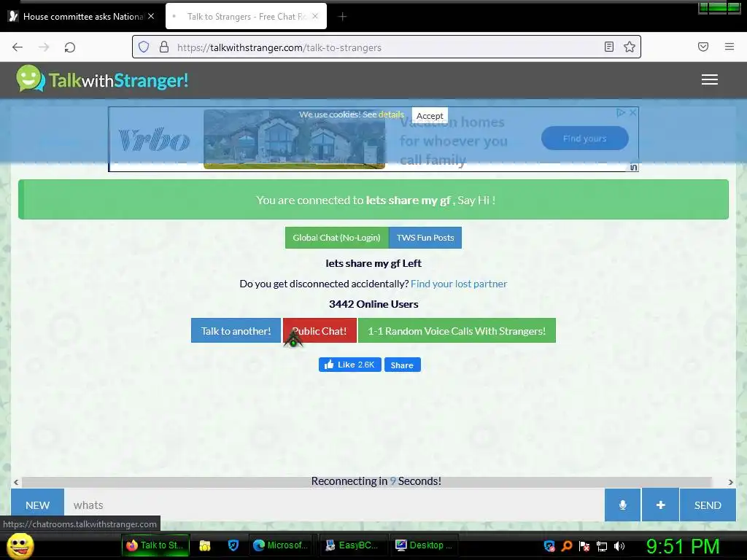Open the folder icon in taskbar
Screen dimensions: 747x560
click(x=205, y=545)
